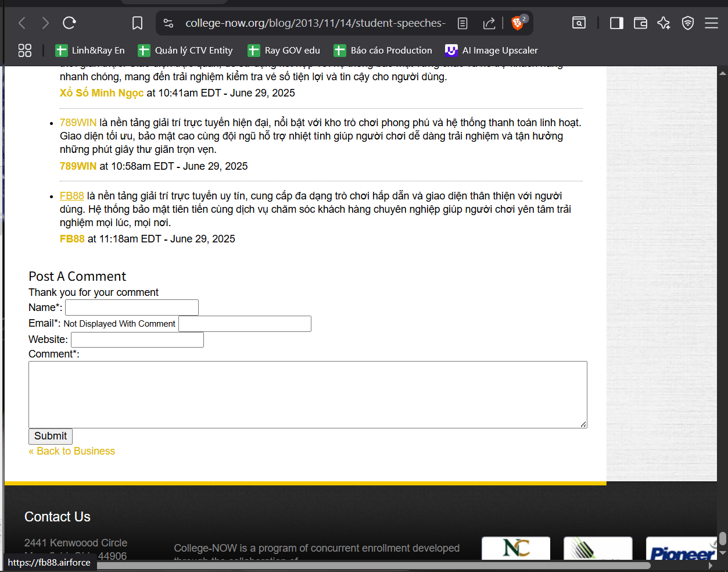728x572 pixels.
Task: Click the Not Displayed With Comment note
Action: 119,324
